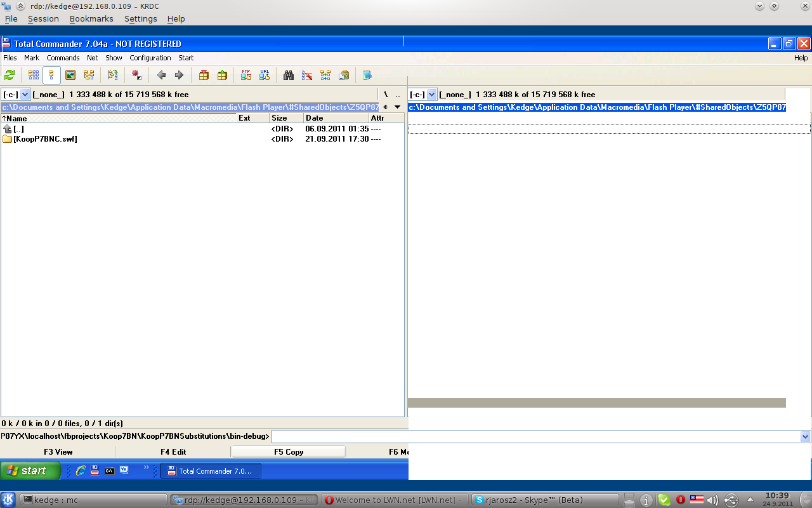Image resolution: width=812 pixels, height=508 pixels.
Task: Select the [KoopP7BNC.swf] folder
Action: click(x=44, y=139)
